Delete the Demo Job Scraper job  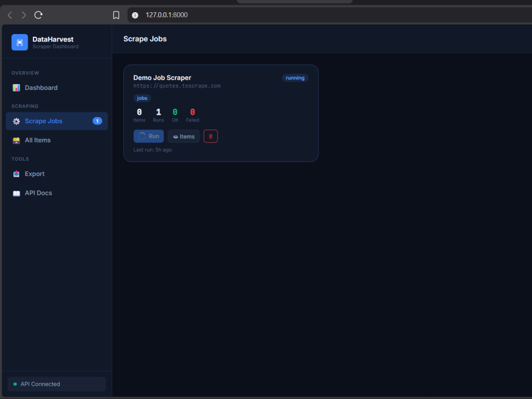pyautogui.click(x=210, y=136)
